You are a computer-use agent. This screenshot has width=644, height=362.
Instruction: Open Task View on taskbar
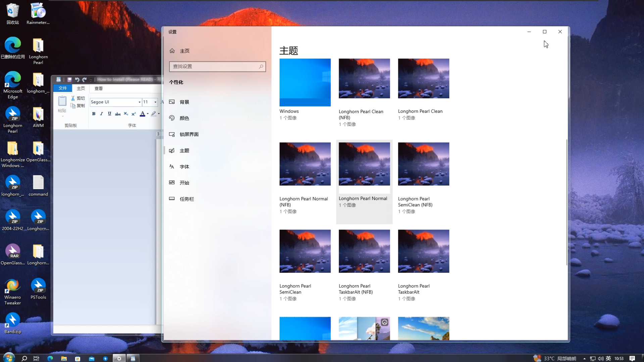pos(36,358)
